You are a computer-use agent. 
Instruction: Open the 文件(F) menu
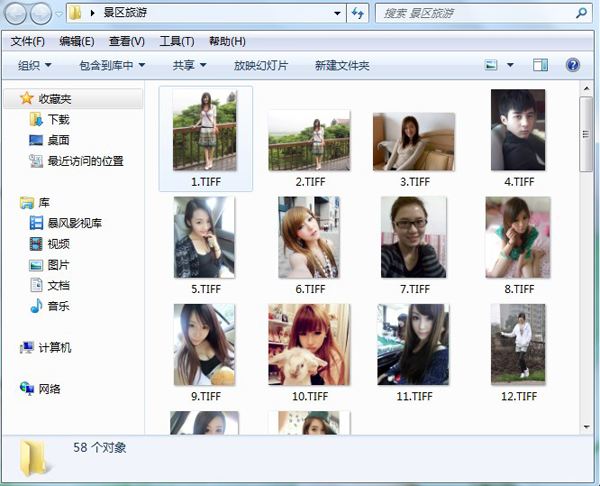tap(28, 41)
